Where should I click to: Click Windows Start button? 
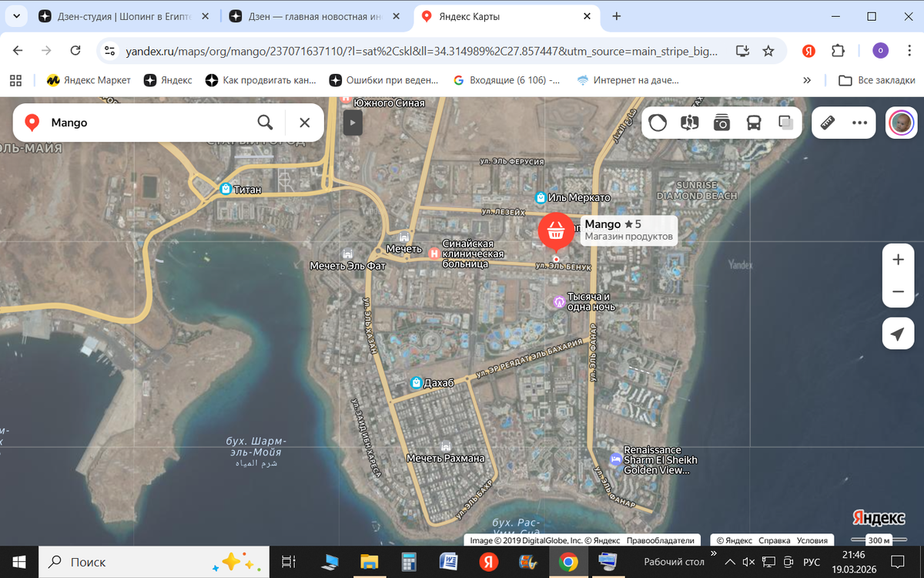18,562
